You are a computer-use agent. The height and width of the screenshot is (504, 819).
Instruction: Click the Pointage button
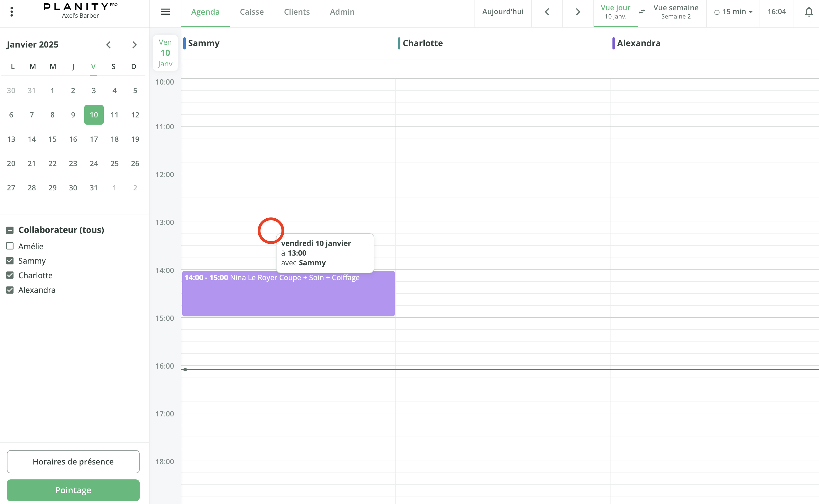tap(73, 490)
